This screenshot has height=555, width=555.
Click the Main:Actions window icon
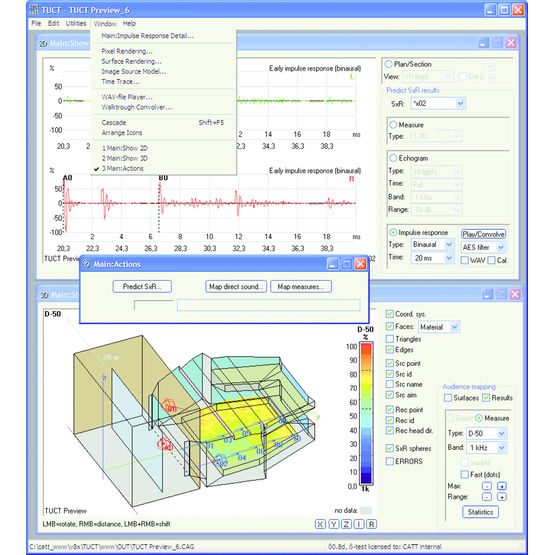(86, 264)
